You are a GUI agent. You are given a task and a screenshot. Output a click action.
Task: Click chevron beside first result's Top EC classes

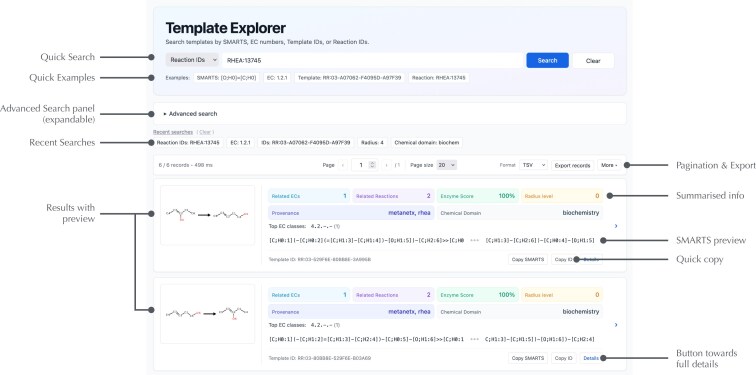click(616, 226)
